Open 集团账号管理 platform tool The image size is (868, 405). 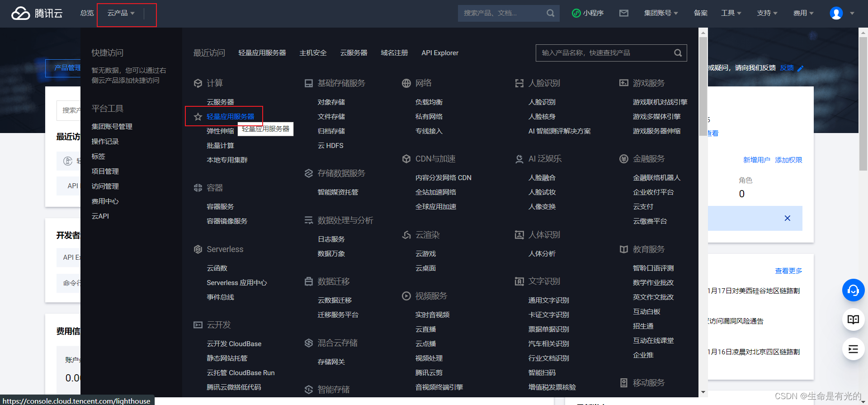pyautogui.click(x=112, y=127)
